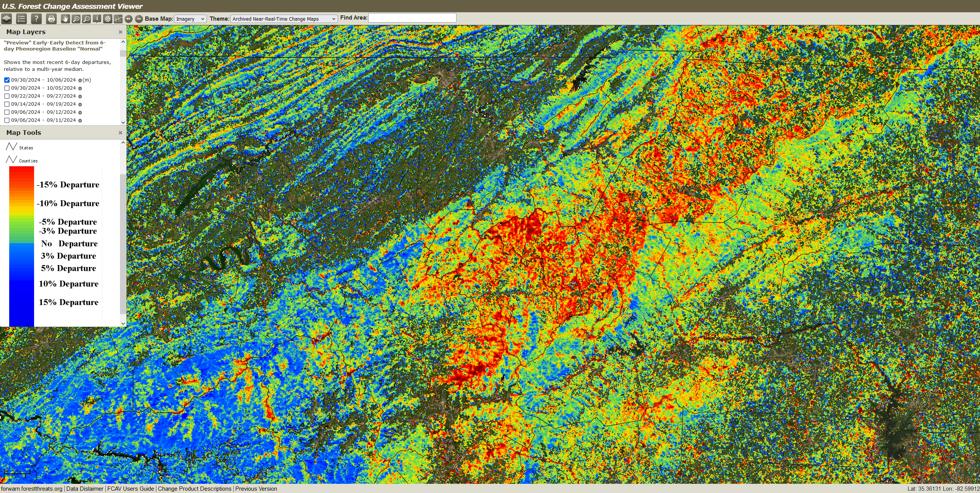Activate the identify info tool
980x493 pixels.
97,19
